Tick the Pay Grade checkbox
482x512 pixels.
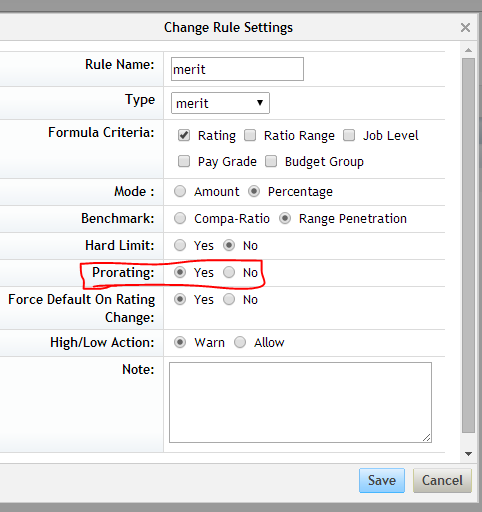coord(184,161)
